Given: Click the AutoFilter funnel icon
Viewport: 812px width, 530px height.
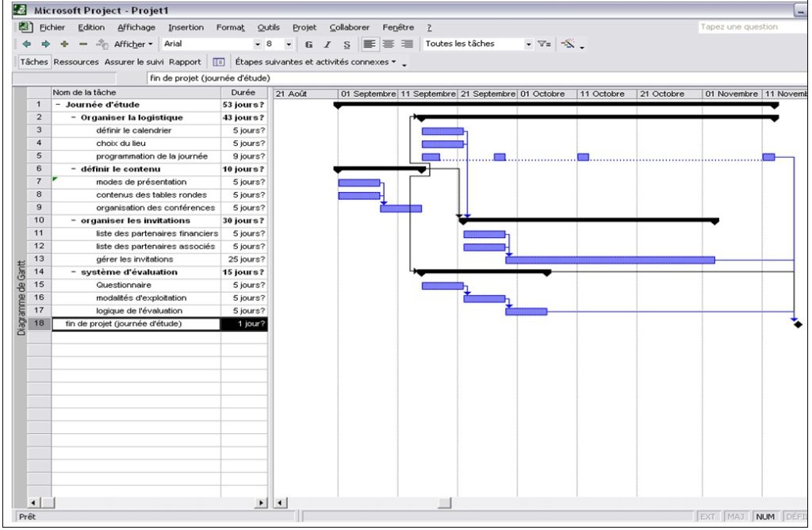Looking at the screenshot, I should (547, 44).
